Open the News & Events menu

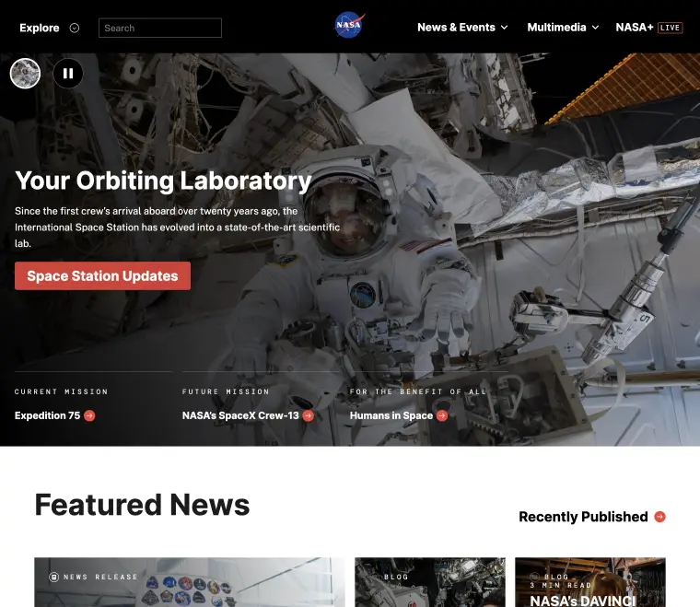click(456, 28)
